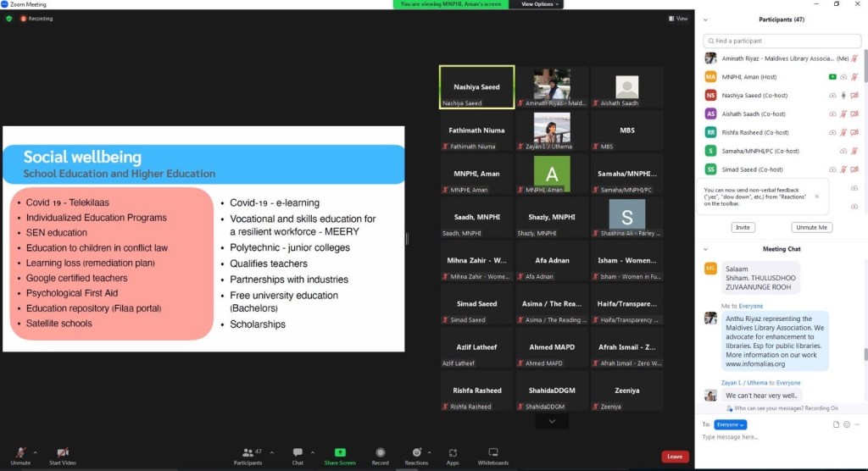Click the emoji icon in chat box
Image resolution: width=868 pixels, height=471 pixels.
846,424
